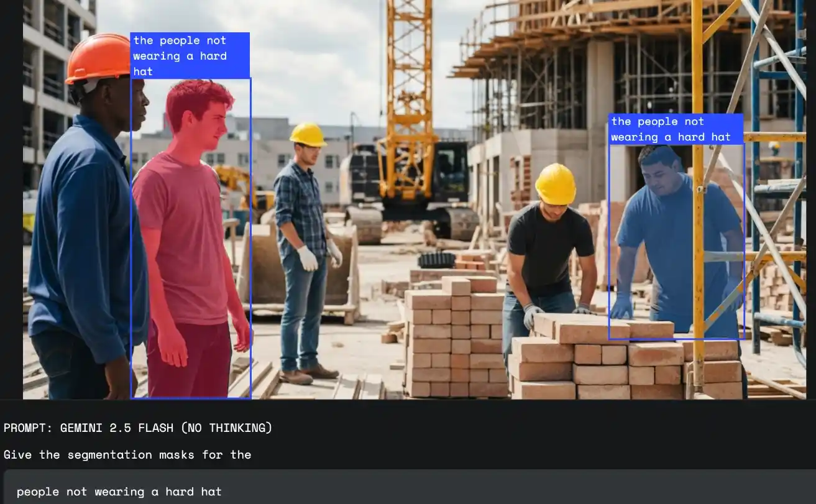Click the yellow hard hat of the black-shirt worker
816x504 pixels.
pos(555,184)
